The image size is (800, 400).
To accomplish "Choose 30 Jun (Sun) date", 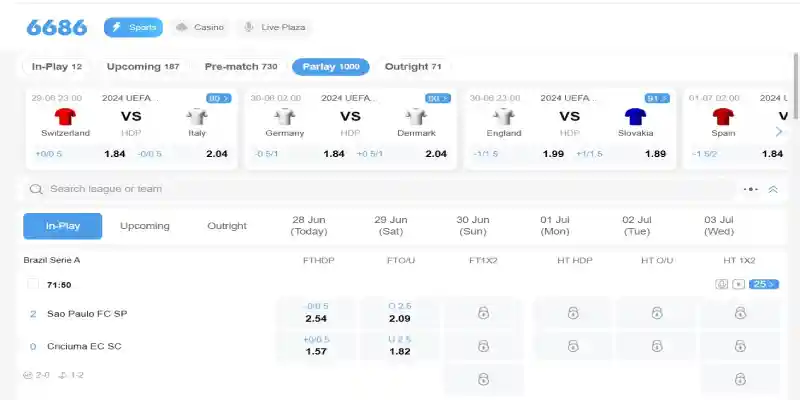I will (473, 226).
